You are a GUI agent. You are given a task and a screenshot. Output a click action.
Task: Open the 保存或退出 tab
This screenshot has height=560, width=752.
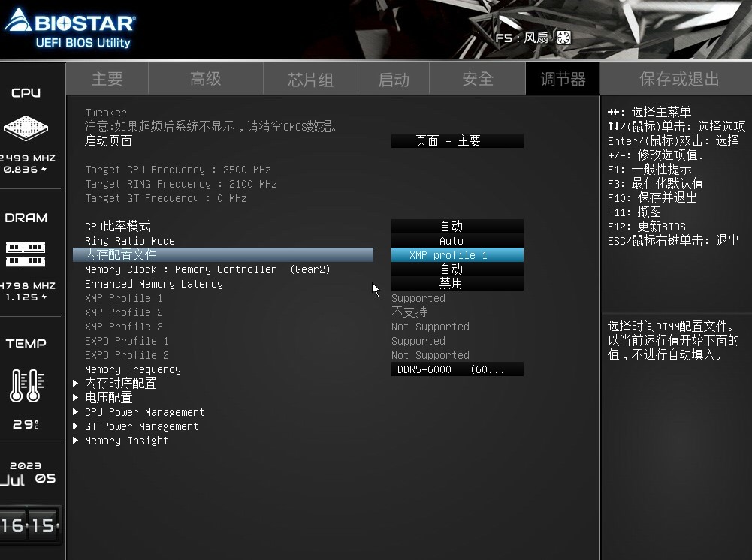pos(678,79)
